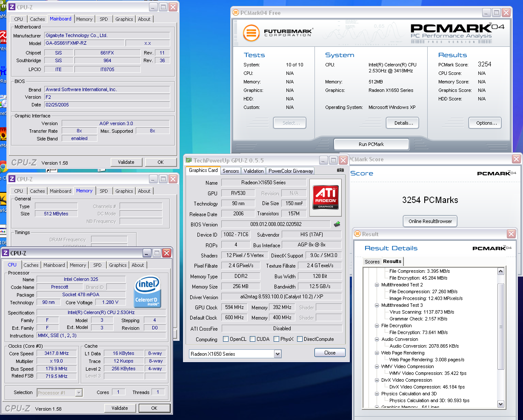Open the Radeon X1650 Series GPU dropdown
Image resolution: width=523 pixels, height=420 pixels.
point(277,354)
